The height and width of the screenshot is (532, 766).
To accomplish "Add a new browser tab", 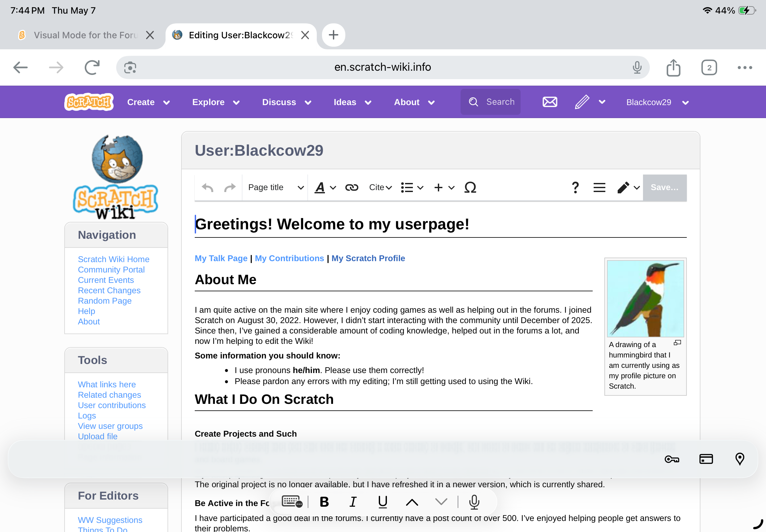I will pos(333,35).
